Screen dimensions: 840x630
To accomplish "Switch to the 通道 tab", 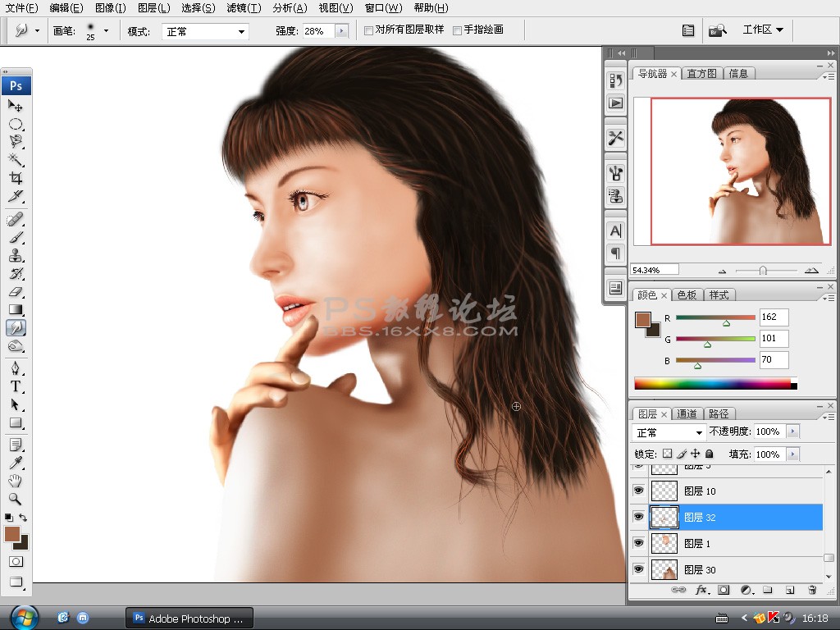I will click(687, 413).
